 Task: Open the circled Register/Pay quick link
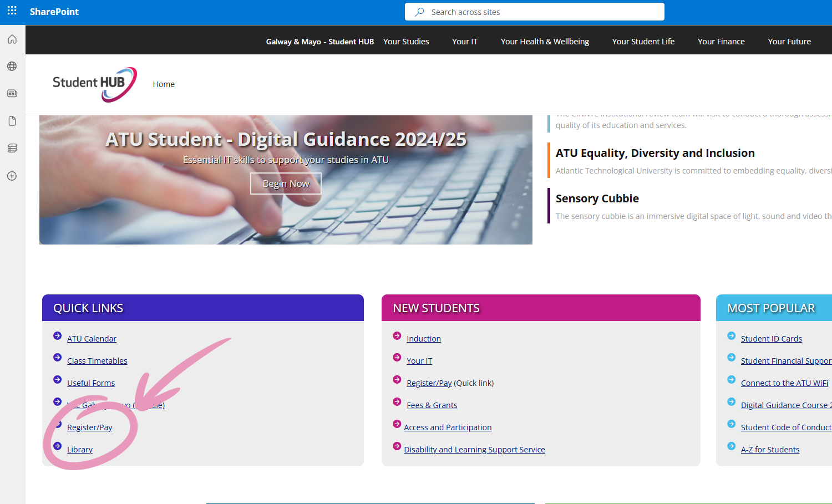coord(90,427)
